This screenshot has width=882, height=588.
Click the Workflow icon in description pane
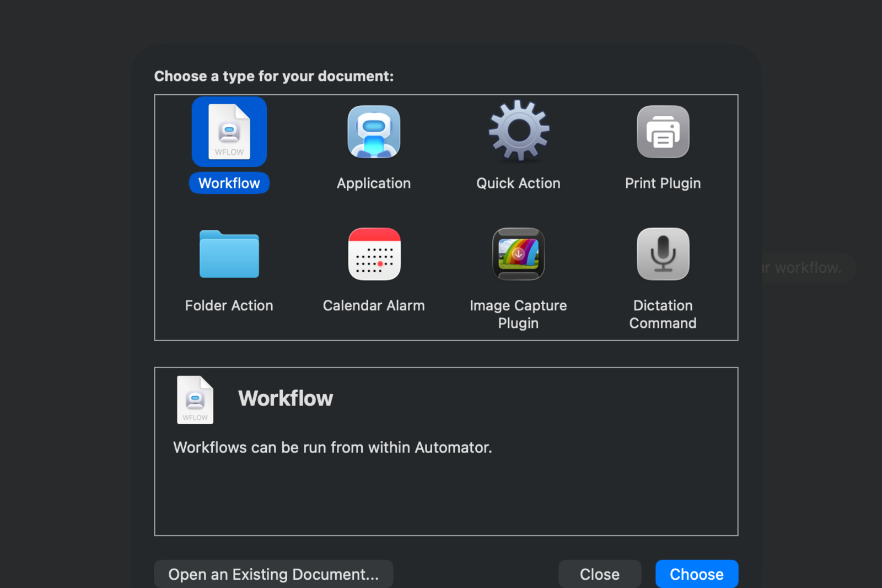pos(195,400)
